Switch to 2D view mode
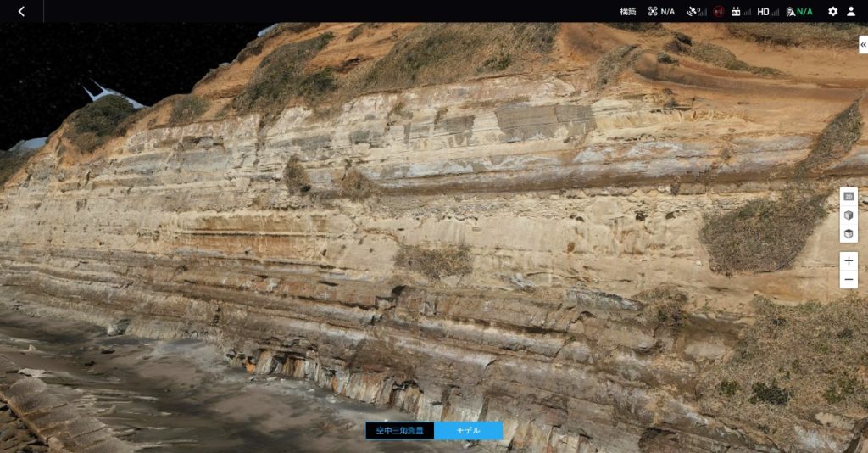The image size is (868, 453). click(x=849, y=197)
